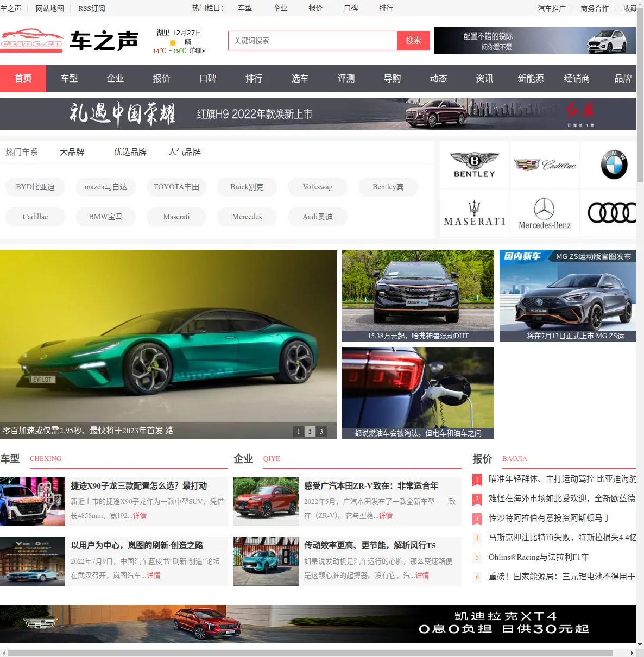The image size is (644, 657).
Task: Click 详情 in the 风行T5 article
Action: pyautogui.click(x=422, y=576)
